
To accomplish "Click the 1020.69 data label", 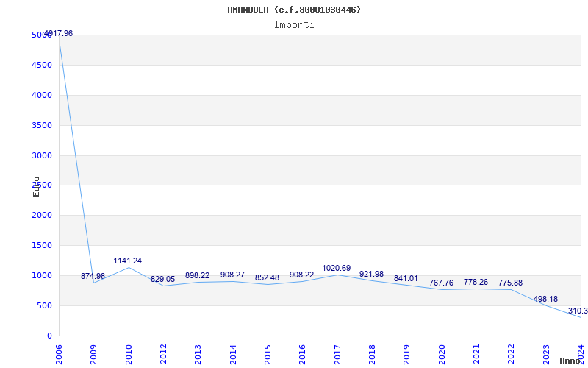I will (337, 269).
